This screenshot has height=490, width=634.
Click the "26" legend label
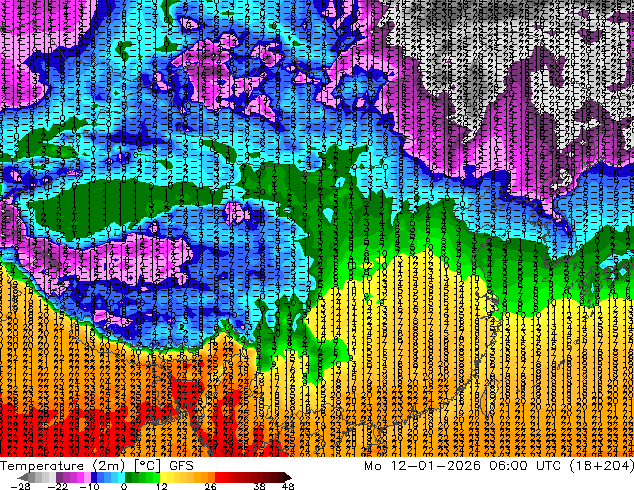[210, 486]
